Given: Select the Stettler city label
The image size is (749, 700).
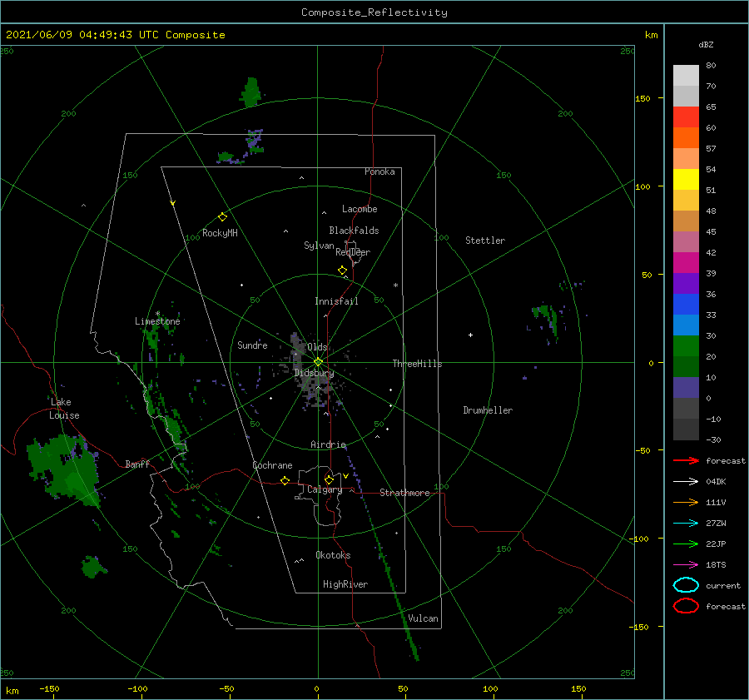Looking at the screenshot, I should click(485, 241).
